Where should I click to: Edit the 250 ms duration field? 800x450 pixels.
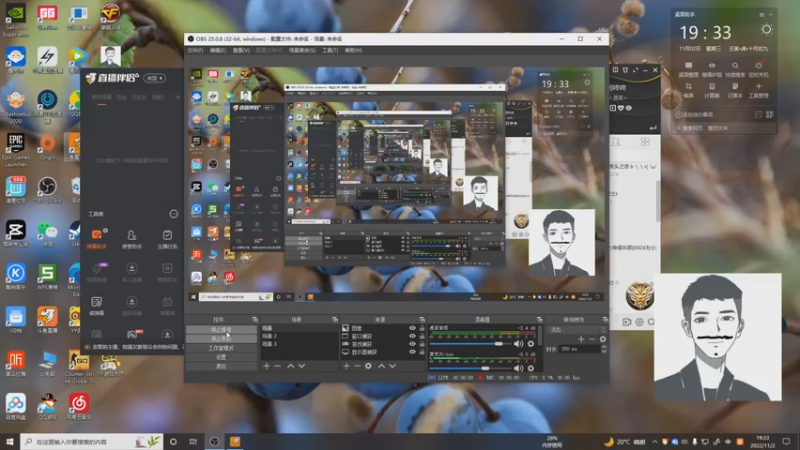(x=580, y=349)
